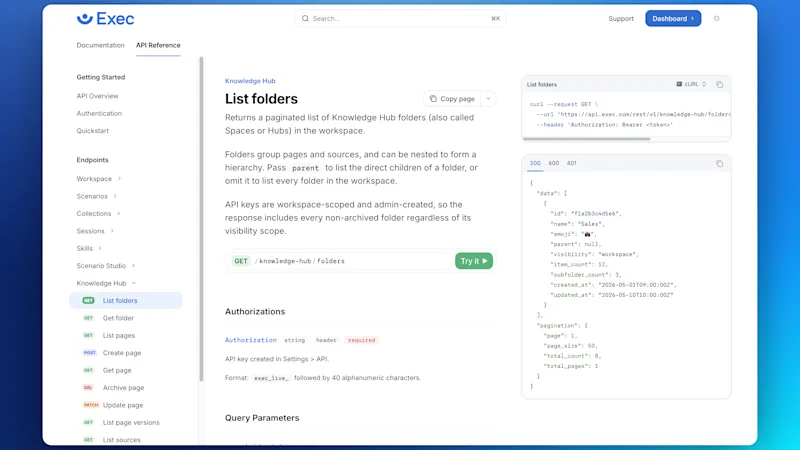The height and width of the screenshot is (450, 800).
Task: Focus the Search input field
Action: point(400,18)
